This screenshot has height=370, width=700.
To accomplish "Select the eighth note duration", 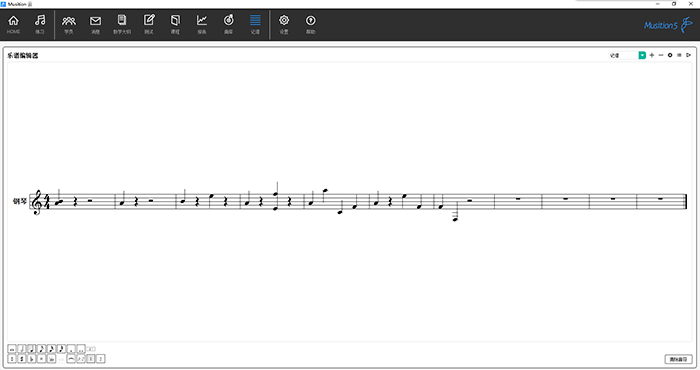I will 42,349.
